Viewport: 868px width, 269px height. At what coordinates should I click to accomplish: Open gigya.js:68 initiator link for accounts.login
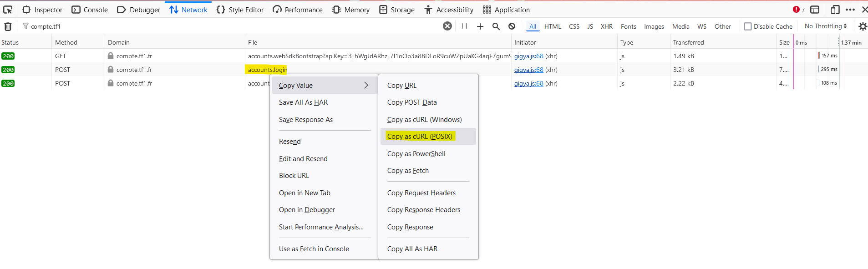528,70
